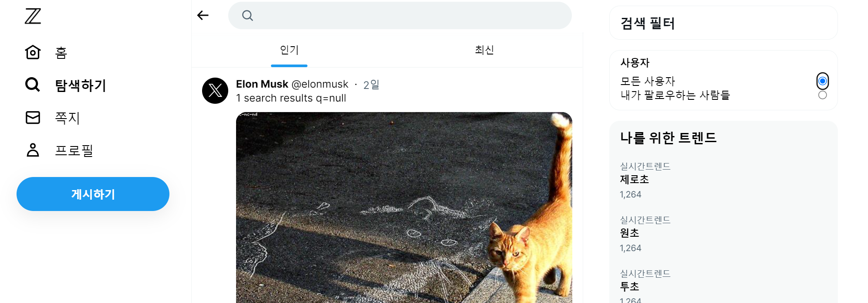Image resolution: width=868 pixels, height=303 pixels.
Task: Select the 모든 사용자 radio button
Action: pos(822,81)
